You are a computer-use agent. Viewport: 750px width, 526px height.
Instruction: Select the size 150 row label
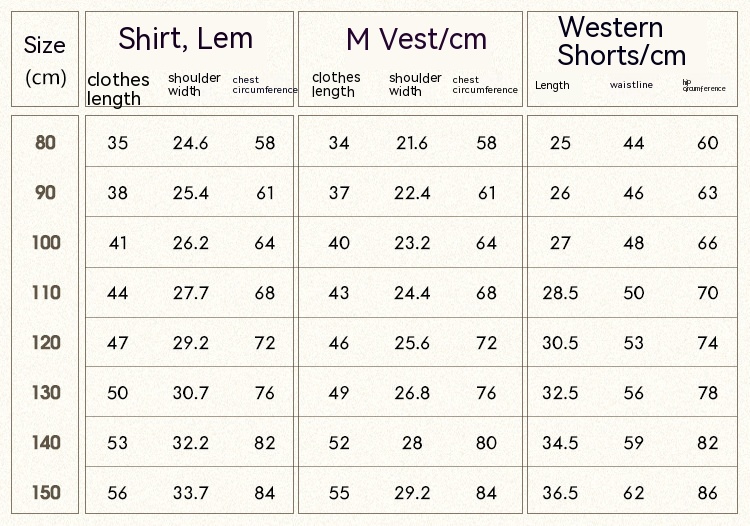click(x=46, y=493)
